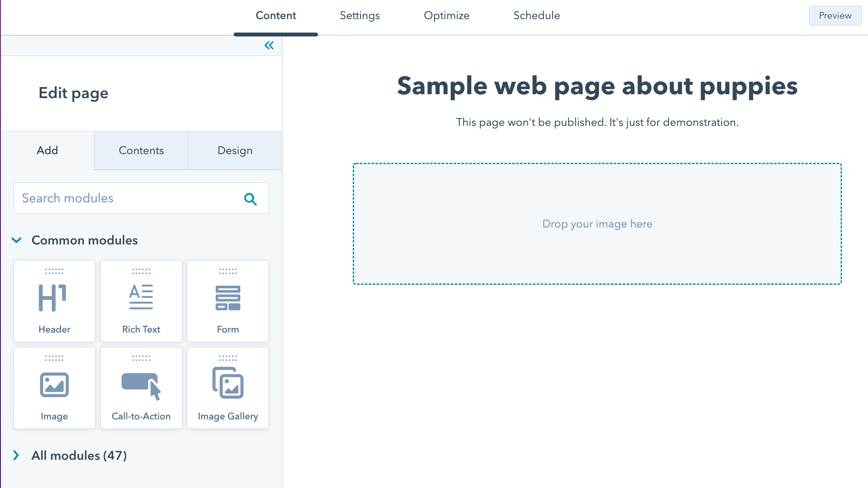Click the Search modules input field
This screenshot has height=488, width=868.
click(128, 198)
